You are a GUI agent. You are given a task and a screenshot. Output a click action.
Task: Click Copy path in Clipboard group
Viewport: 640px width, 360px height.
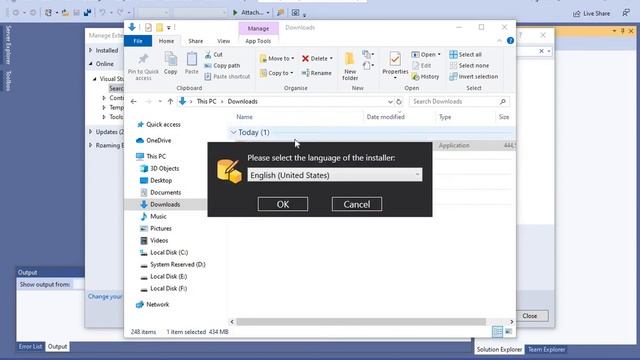[222, 65]
